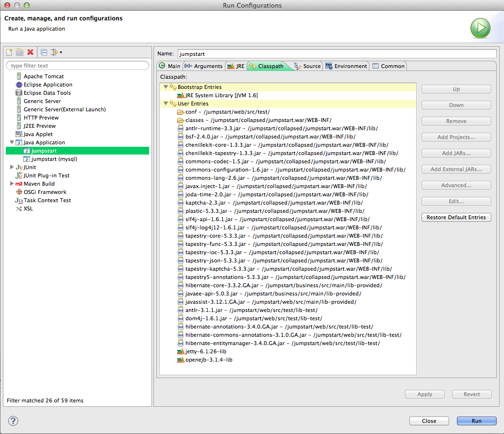Select the jumpstart launch configuration
The image size is (504, 434).
click(x=78, y=151)
